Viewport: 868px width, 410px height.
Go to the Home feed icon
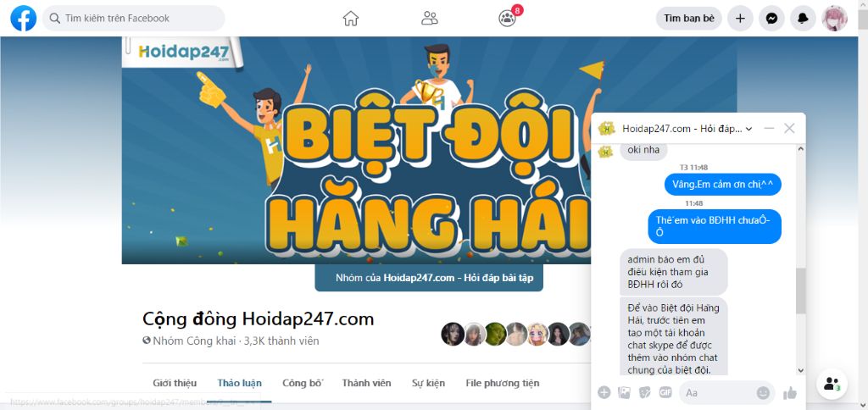coord(351,19)
